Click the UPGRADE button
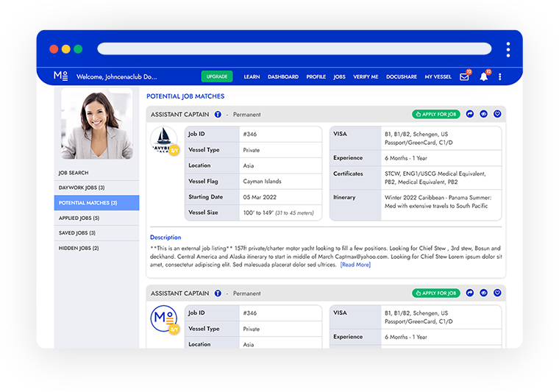The width and height of the screenshot is (559, 392). pos(217,76)
